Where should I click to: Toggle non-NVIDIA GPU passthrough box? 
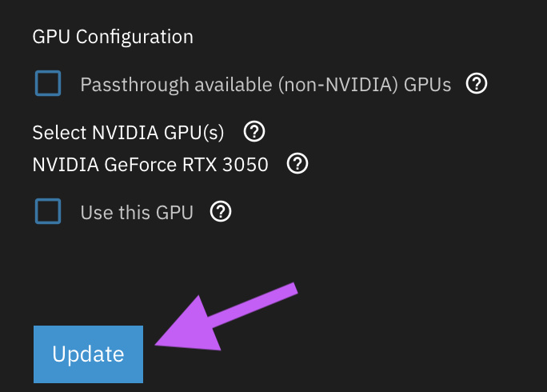tap(48, 83)
